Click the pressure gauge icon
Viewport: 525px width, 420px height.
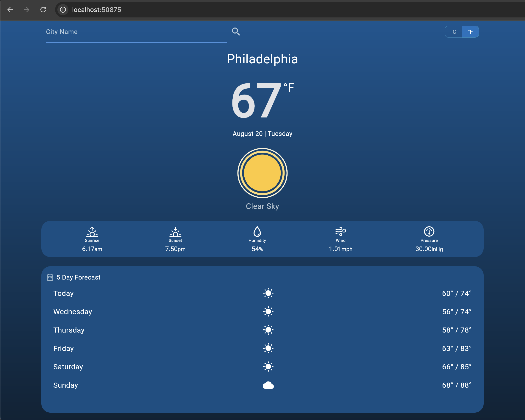[429, 231]
